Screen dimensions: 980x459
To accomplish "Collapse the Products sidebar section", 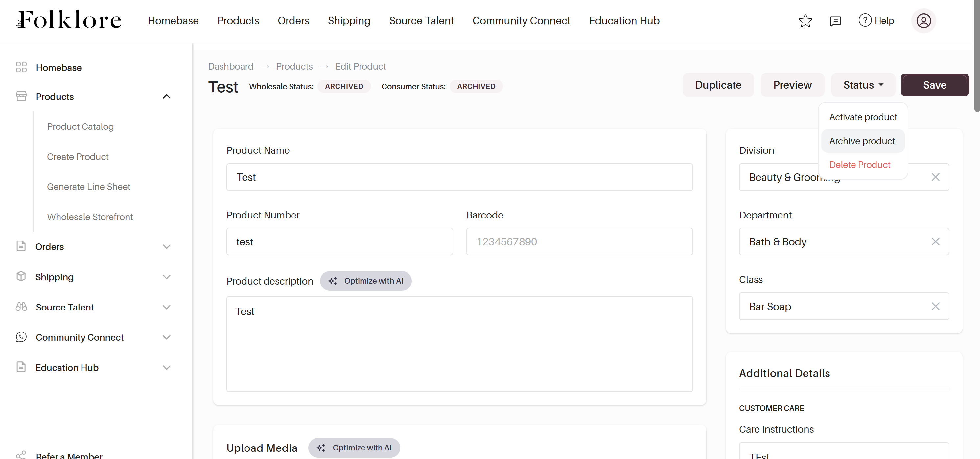I will [x=167, y=97].
